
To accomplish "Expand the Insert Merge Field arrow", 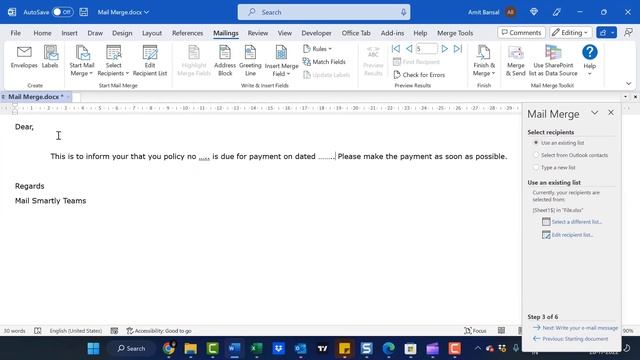I will click(288, 74).
